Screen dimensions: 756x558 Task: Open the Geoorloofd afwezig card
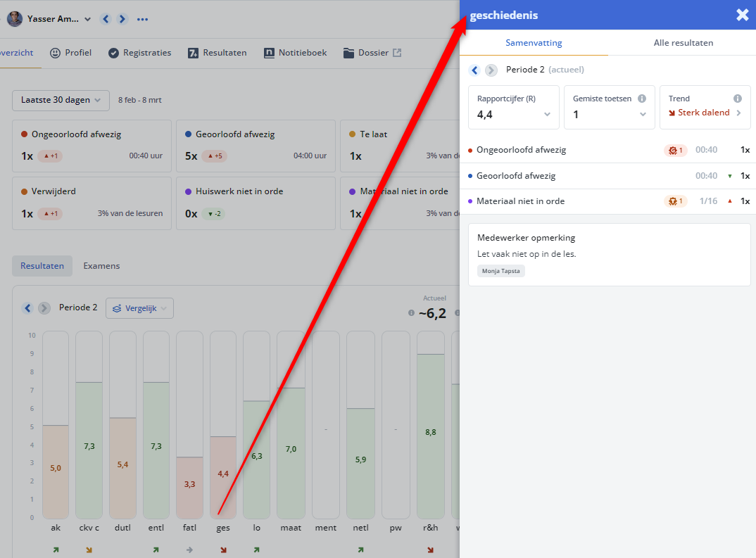[x=256, y=146]
